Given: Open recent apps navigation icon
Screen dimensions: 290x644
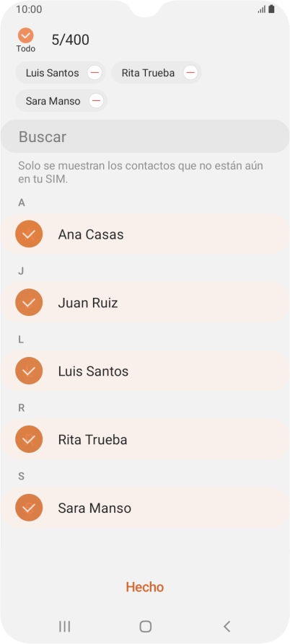Looking at the screenshot, I should pos(64,627).
